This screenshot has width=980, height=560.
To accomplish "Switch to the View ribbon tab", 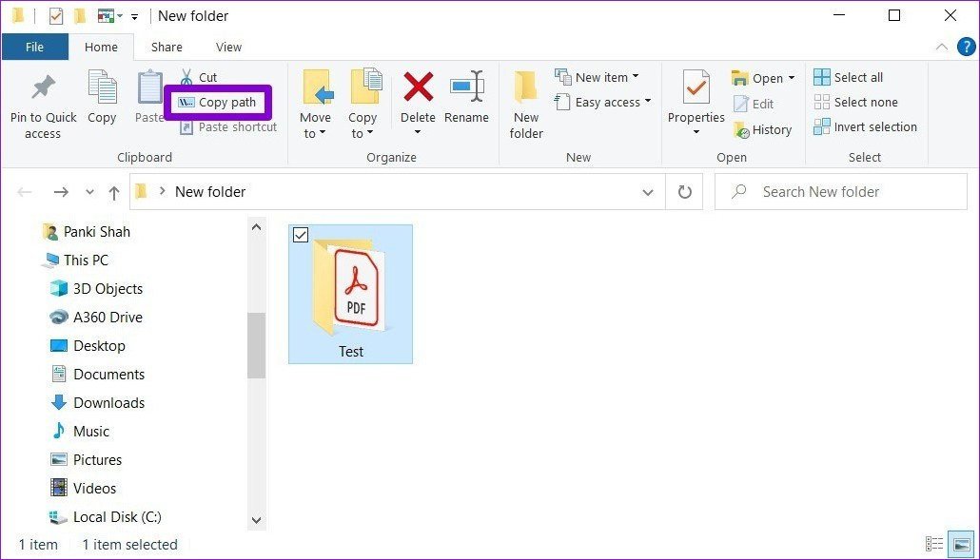I will 228,47.
